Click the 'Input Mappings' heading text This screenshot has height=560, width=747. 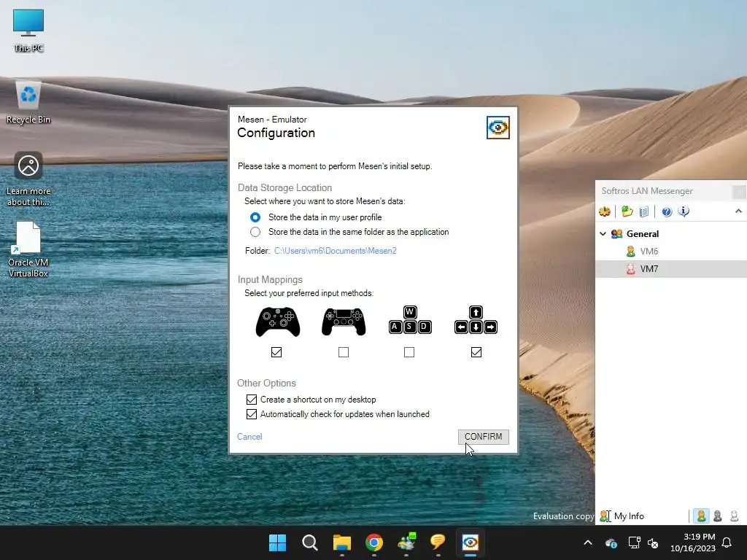point(270,279)
